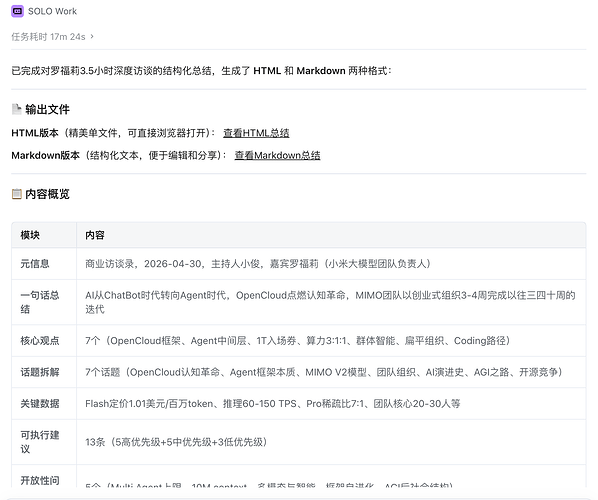Select the 可执行建议 row label
Screen dimensions: 598x500
40,442
